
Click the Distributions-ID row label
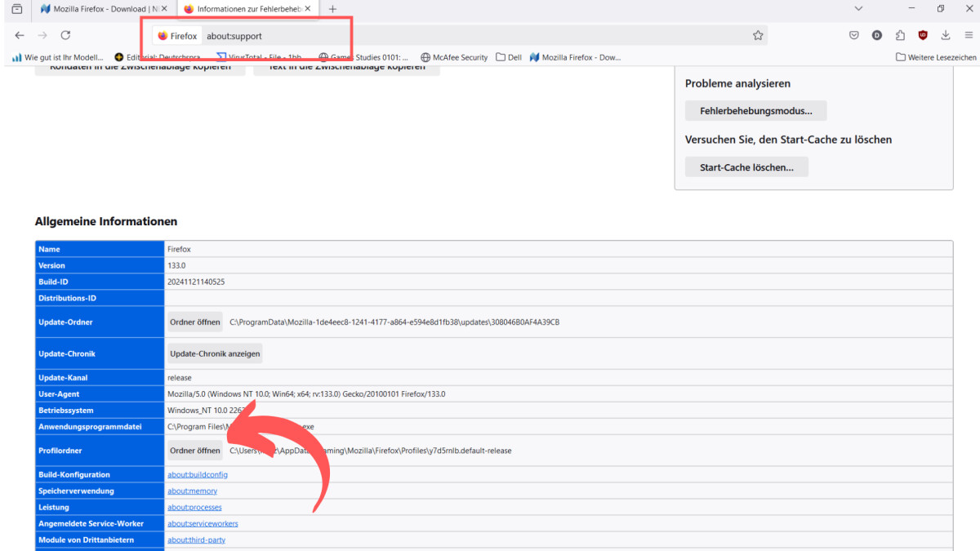[67, 298]
